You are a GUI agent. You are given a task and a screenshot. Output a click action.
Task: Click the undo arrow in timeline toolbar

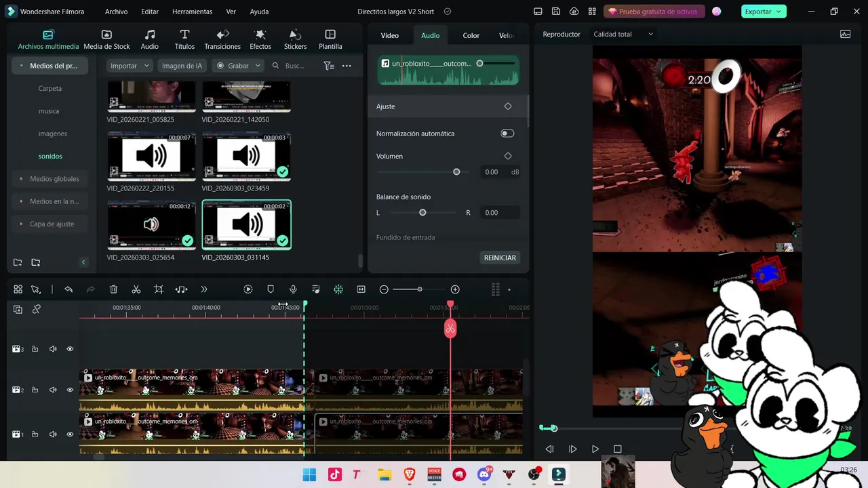(68, 289)
